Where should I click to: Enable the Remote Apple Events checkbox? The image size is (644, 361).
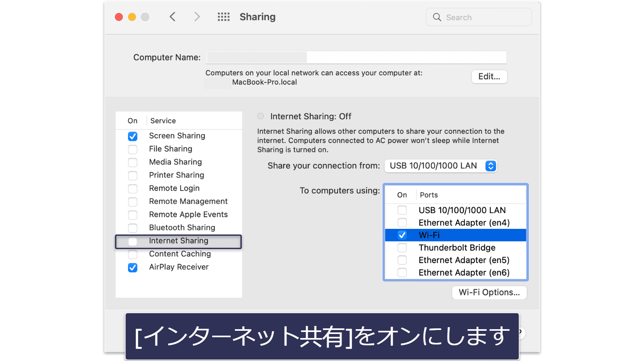133,215
